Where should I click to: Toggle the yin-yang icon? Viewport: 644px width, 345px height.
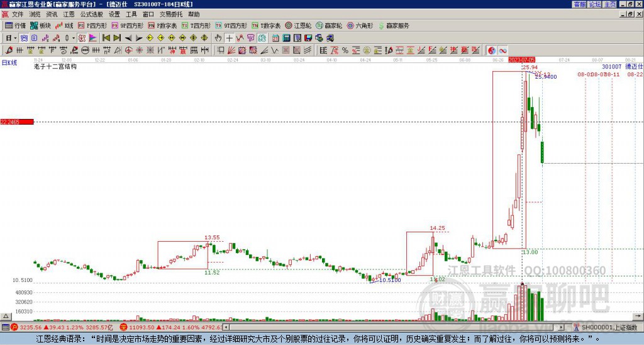[491, 50]
